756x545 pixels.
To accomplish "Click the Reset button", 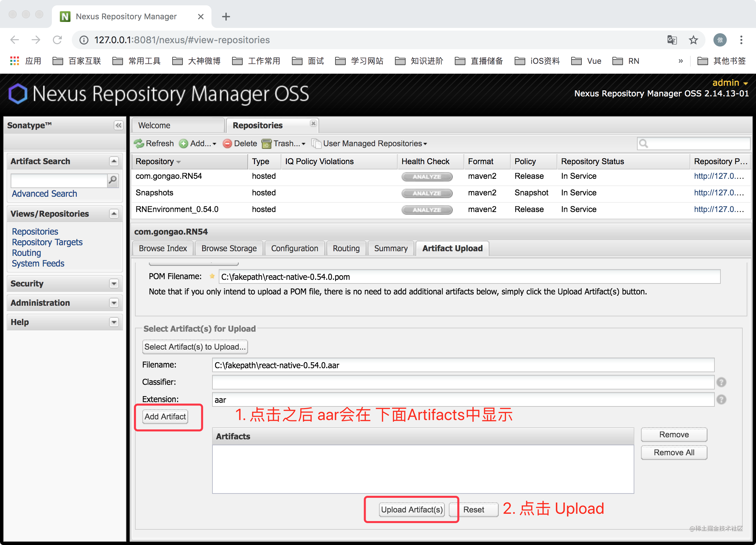I will tap(473, 510).
